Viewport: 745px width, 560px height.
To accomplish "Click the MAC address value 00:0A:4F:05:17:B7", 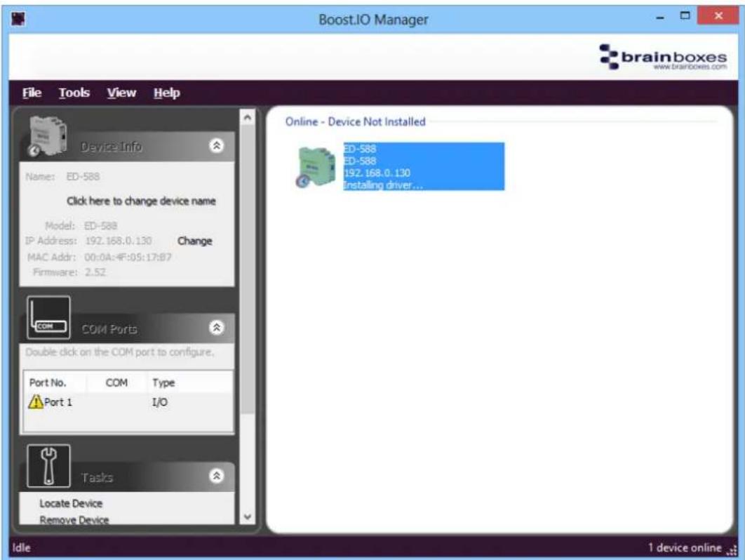I will pyautogui.click(x=128, y=257).
